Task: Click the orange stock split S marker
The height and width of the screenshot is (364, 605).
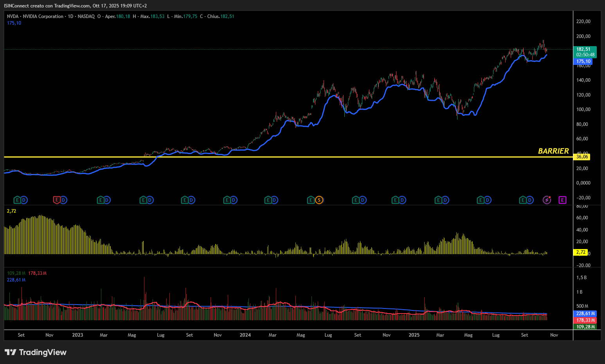Action: (x=319, y=200)
